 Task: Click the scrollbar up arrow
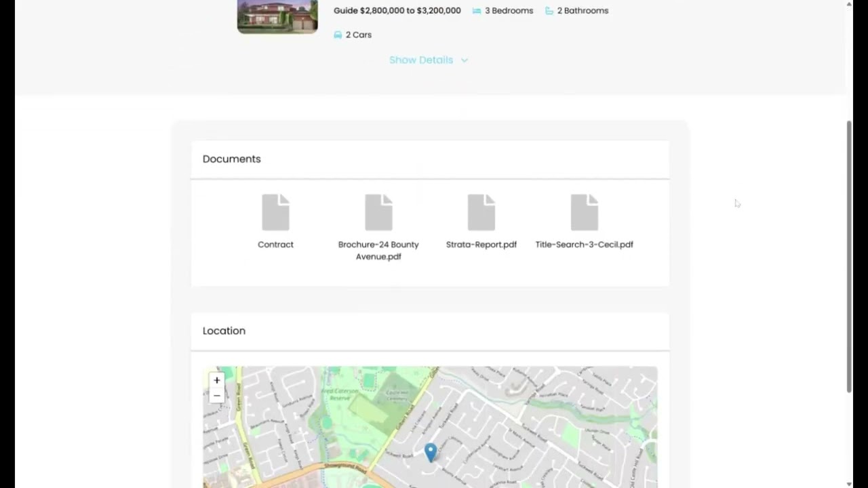point(849,3)
